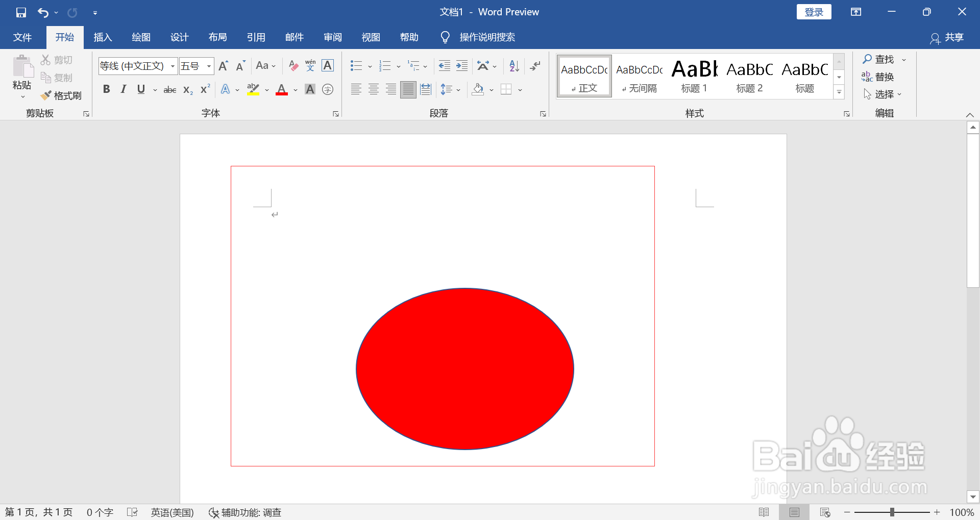The height and width of the screenshot is (520, 980).
Task: Open the font size dropdown 五号
Action: [x=209, y=66]
